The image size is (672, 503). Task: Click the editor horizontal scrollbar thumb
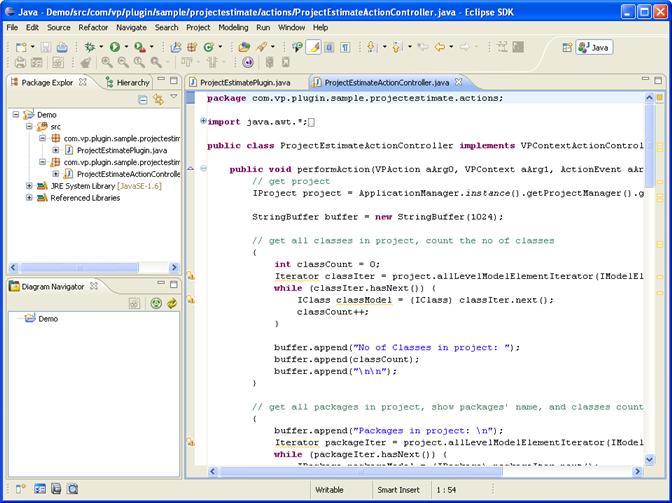360,471
